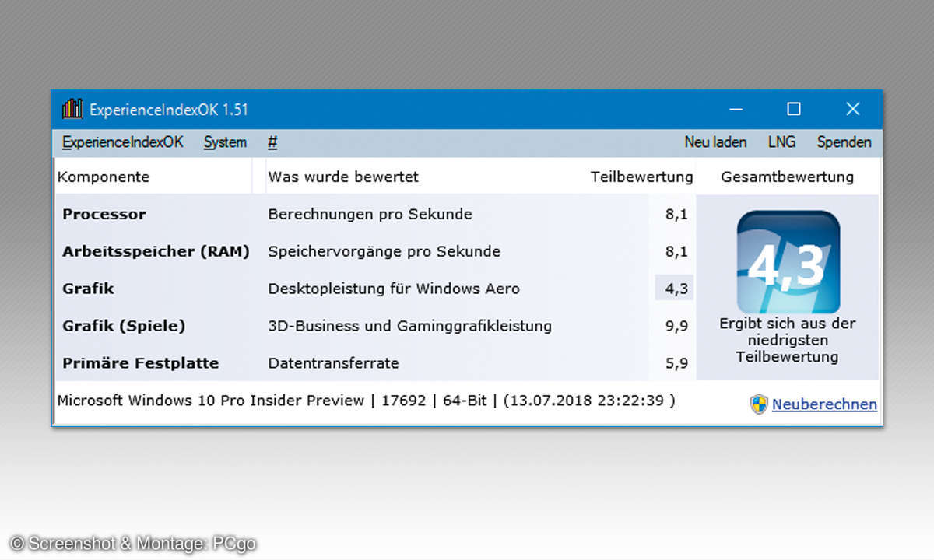Open the LNG language menu
Screen dimensions: 934x560
pos(781,142)
